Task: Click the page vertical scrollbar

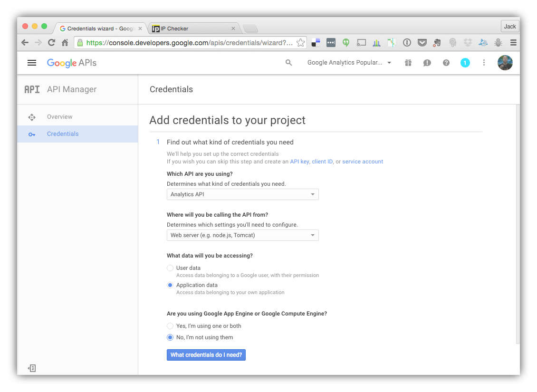Action: [518, 224]
